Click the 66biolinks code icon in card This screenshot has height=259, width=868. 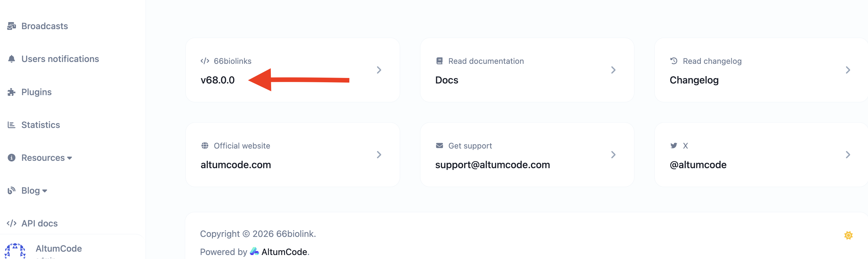click(x=205, y=61)
